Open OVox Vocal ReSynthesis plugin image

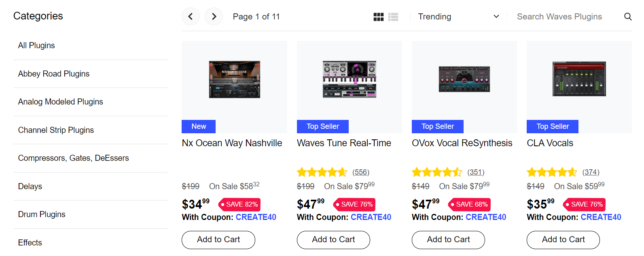(464, 79)
